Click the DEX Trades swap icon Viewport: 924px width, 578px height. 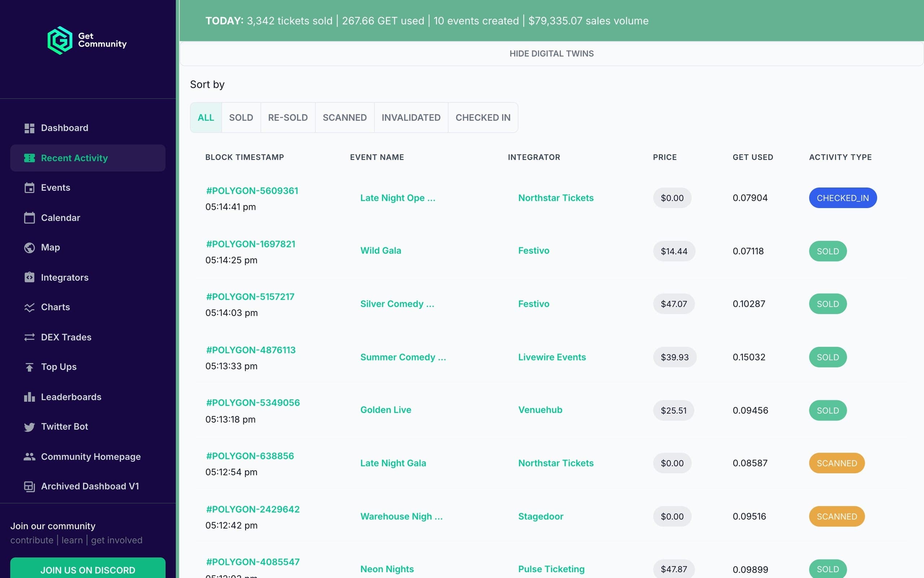29,337
